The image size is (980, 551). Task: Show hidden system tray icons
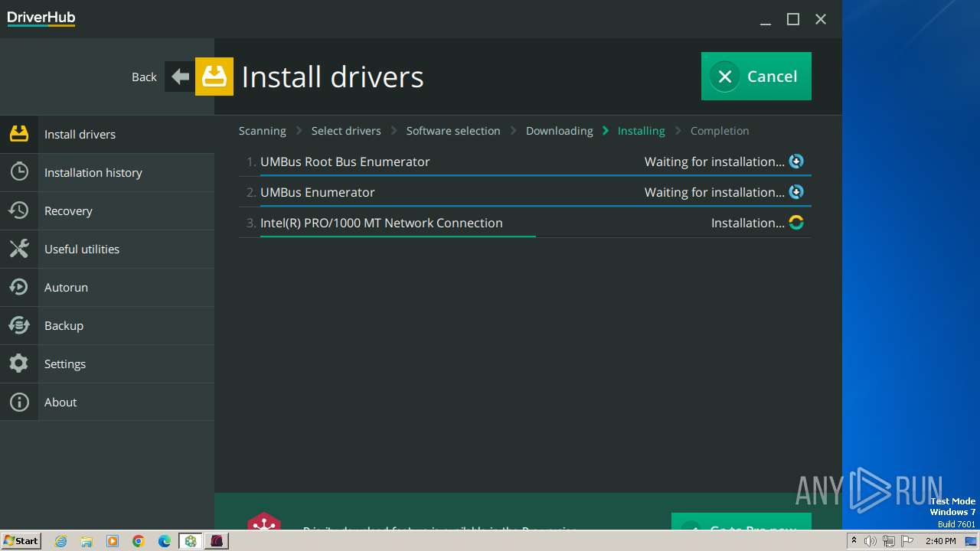point(854,541)
